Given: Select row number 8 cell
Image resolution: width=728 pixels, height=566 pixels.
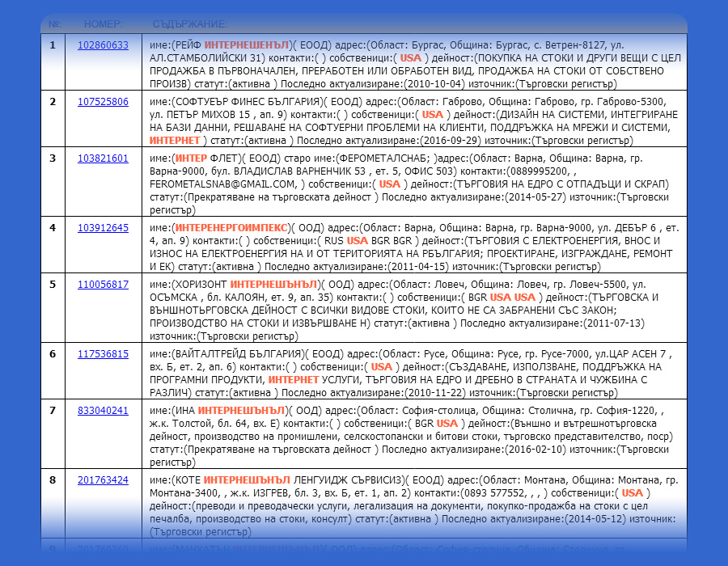Looking at the screenshot, I should (53, 504).
